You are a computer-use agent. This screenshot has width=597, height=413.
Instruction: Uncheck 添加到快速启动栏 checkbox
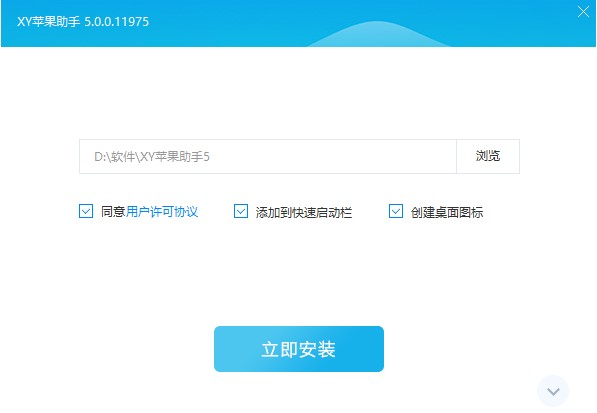click(x=241, y=211)
